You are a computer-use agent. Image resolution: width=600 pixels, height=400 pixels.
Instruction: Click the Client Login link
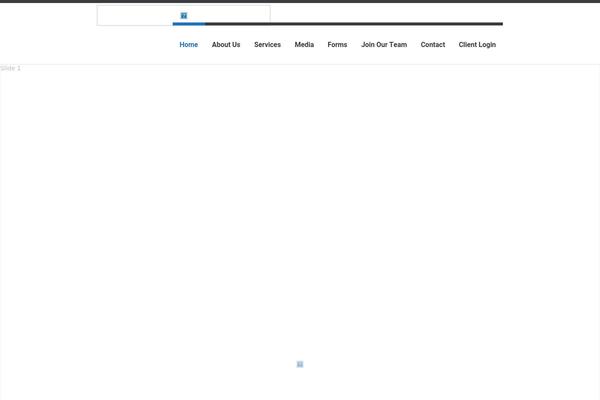click(x=477, y=45)
